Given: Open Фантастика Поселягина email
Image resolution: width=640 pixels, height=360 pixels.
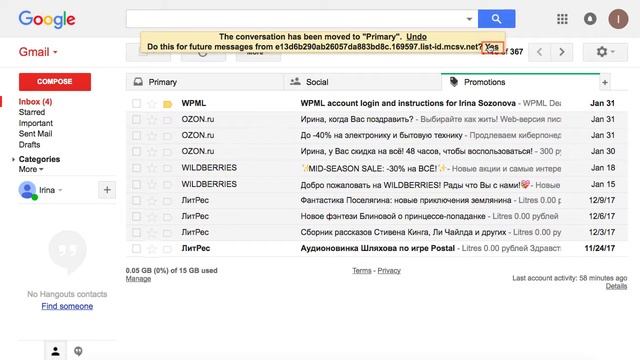Looking at the screenshot, I should coord(376,200).
